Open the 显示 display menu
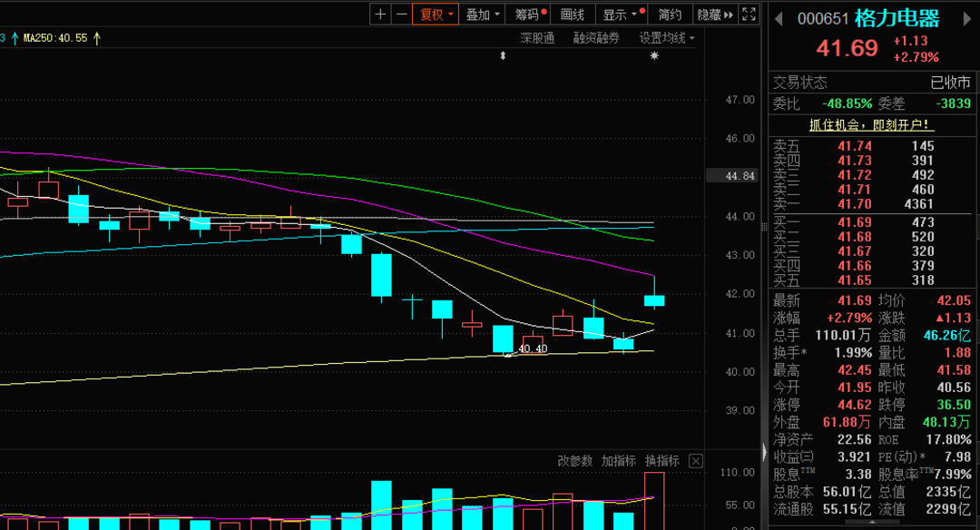Viewport: 980px width, 530px height. point(622,15)
